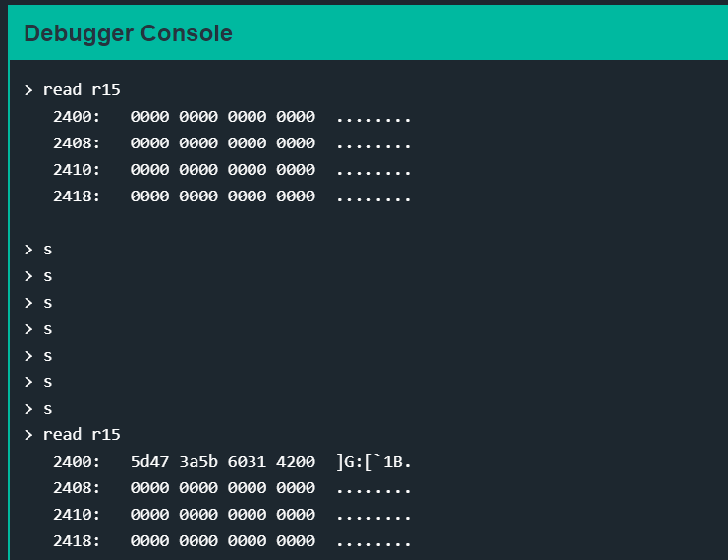Image resolution: width=728 pixels, height=560 pixels.
Task: Click the ASCII text ]G:[`1B.
Action: [x=373, y=462]
